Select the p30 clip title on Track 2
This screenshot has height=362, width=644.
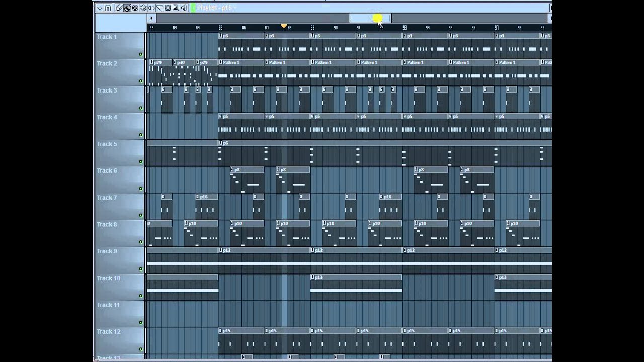pyautogui.click(x=181, y=62)
